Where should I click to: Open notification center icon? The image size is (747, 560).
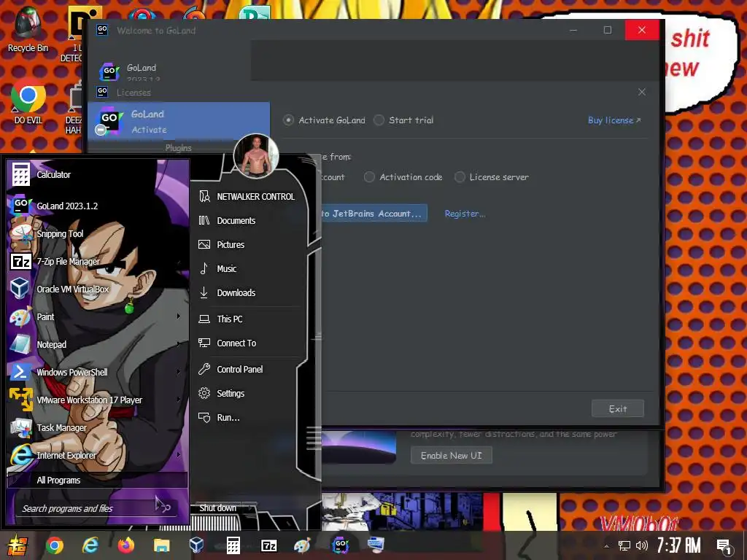click(724, 546)
